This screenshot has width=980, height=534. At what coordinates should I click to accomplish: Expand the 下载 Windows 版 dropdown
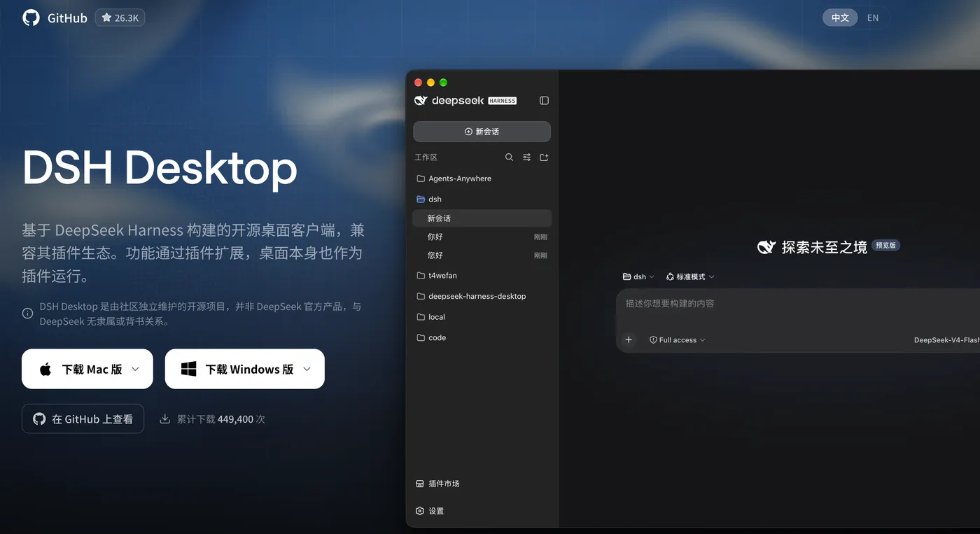[x=307, y=370]
